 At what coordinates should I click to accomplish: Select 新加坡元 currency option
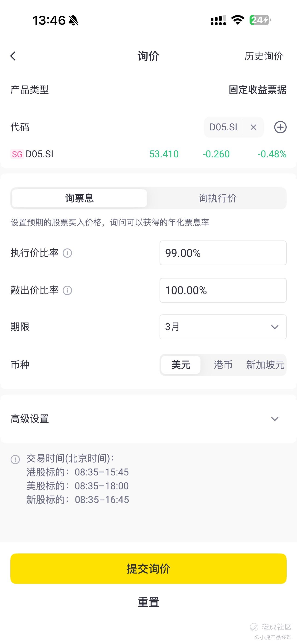[x=265, y=365]
